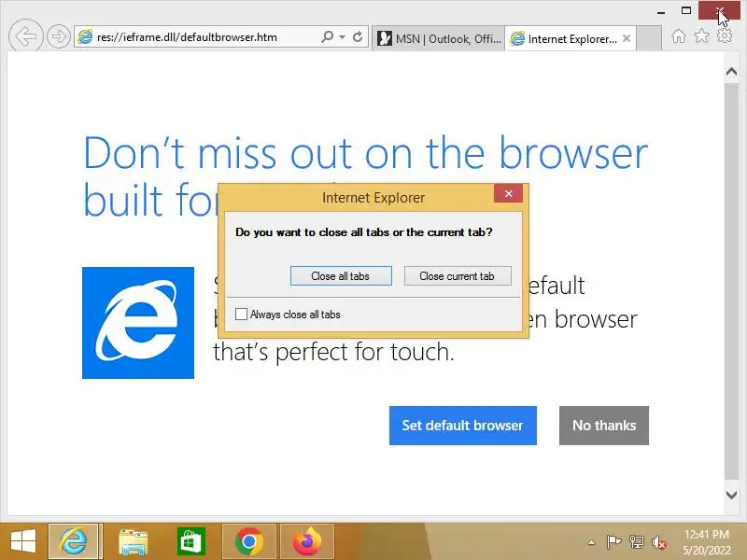Image resolution: width=747 pixels, height=560 pixels.
Task: Click the Forward navigation arrow
Action: (59, 36)
